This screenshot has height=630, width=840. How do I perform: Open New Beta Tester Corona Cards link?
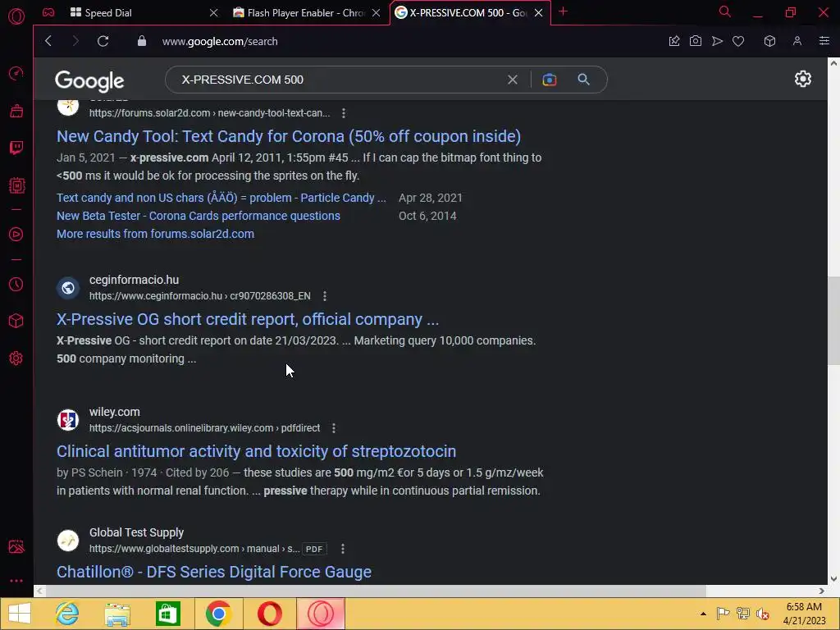[x=199, y=216]
